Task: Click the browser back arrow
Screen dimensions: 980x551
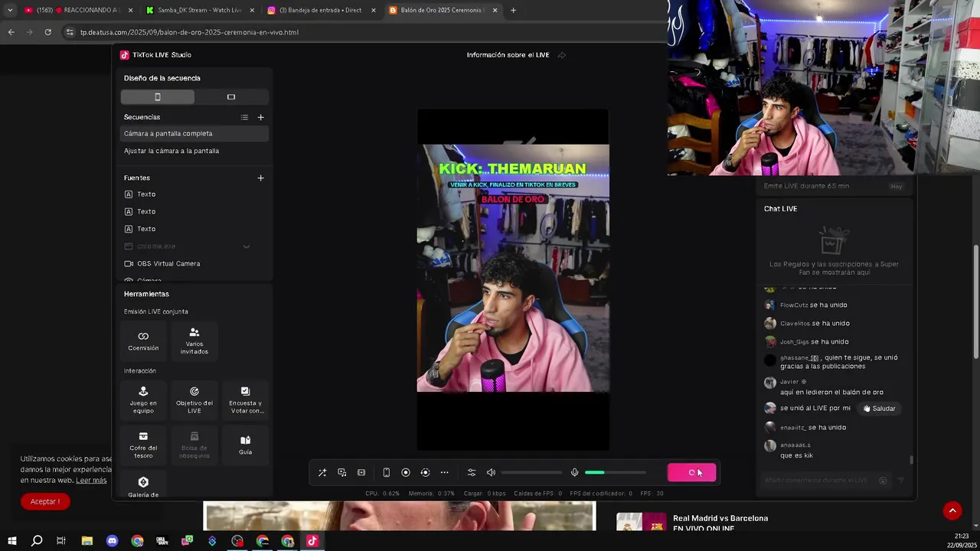Action: (11, 32)
